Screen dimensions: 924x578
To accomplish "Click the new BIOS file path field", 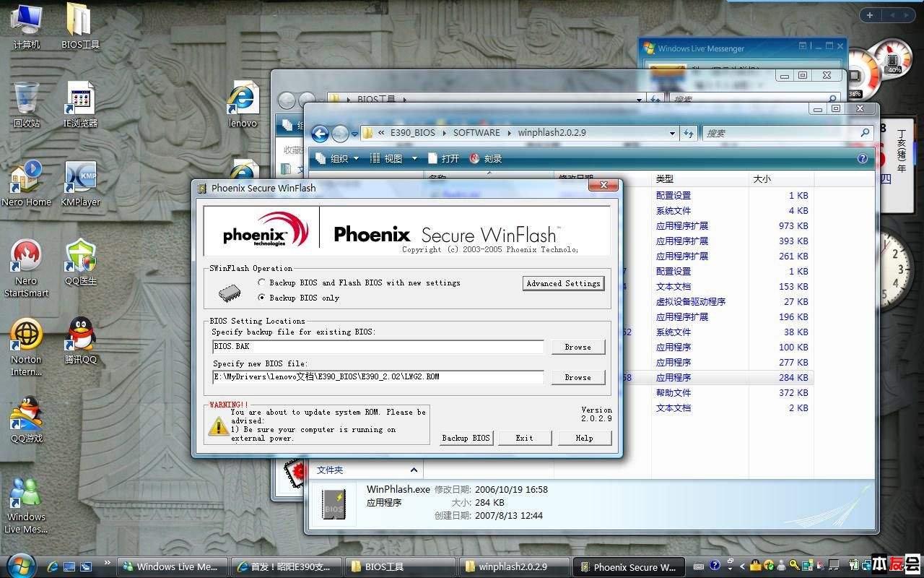I will coord(378,377).
